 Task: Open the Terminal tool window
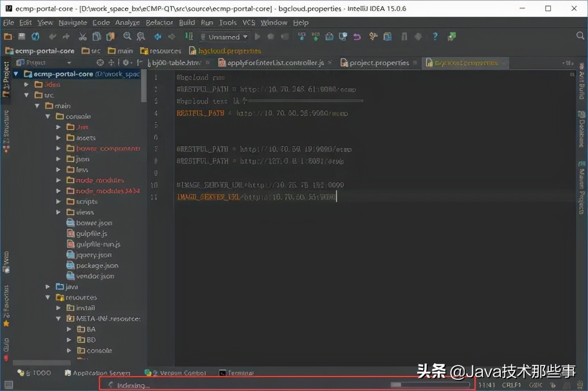click(x=237, y=373)
